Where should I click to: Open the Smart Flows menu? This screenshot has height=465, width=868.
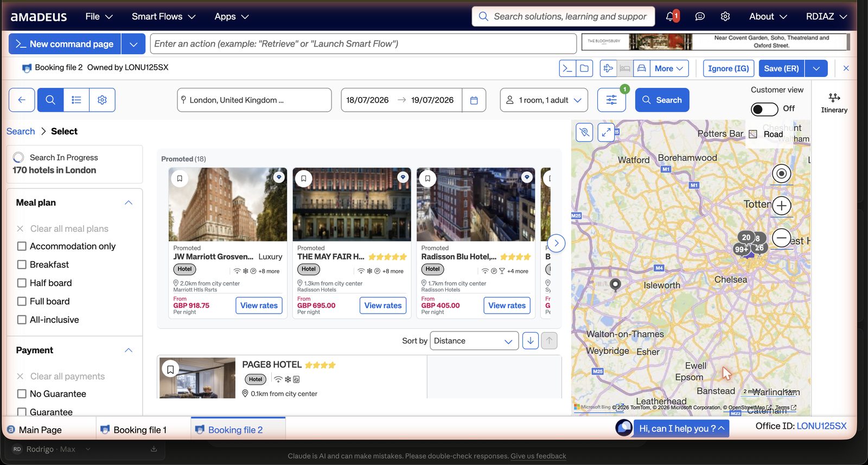163,16
